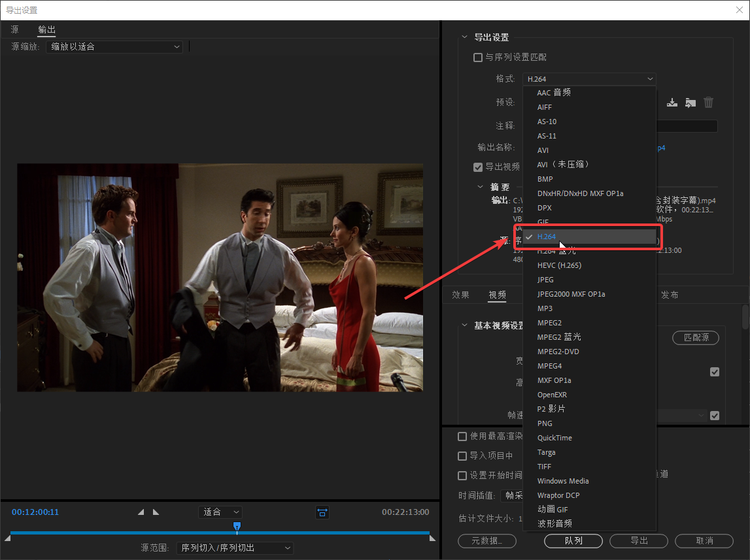Screen dimensions: 750x560
Task: Select DPX format
Action: (589, 208)
